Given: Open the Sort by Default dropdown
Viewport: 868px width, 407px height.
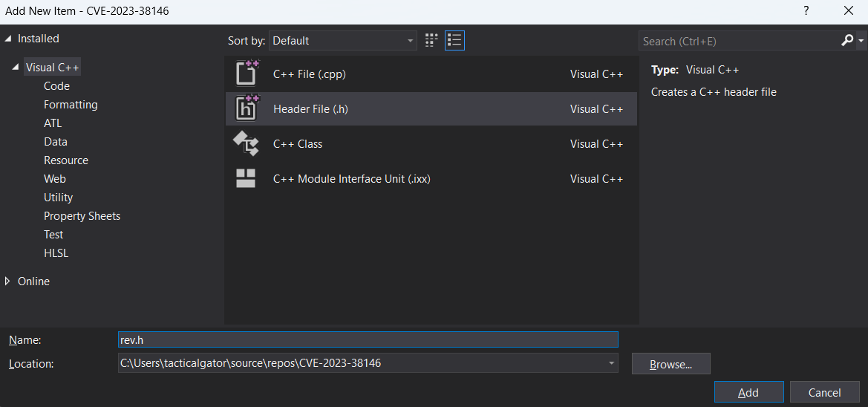Looking at the screenshot, I should click(x=342, y=40).
